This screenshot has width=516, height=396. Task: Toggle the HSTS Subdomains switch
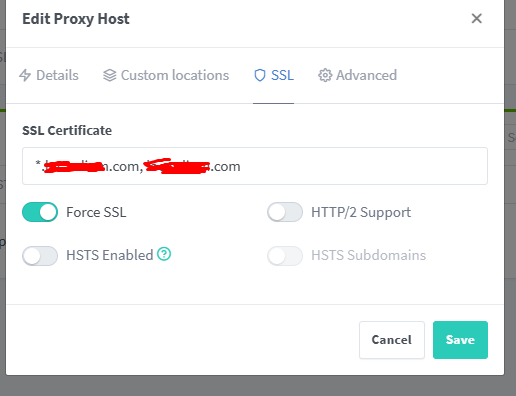tap(285, 256)
